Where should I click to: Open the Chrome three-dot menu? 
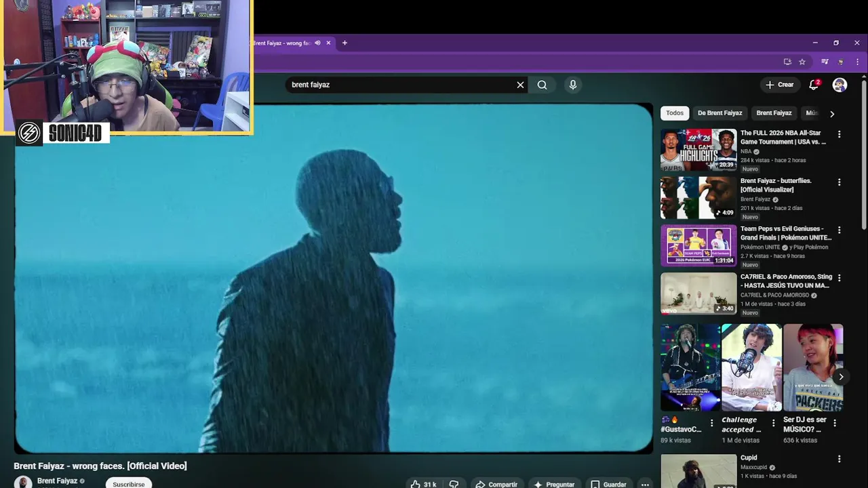857,62
